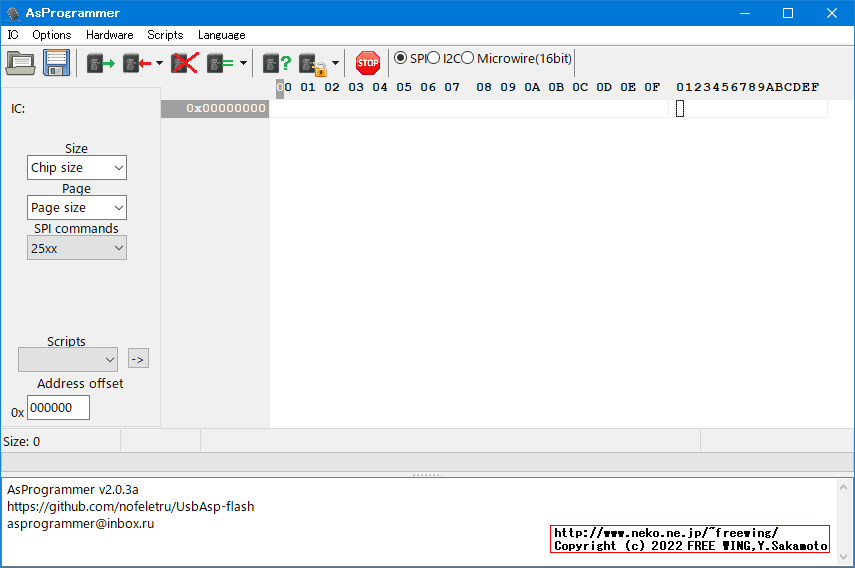This screenshot has height=568, width=855.
Task: Click the 0x00000000 address row
Action: tap(215, 108)
